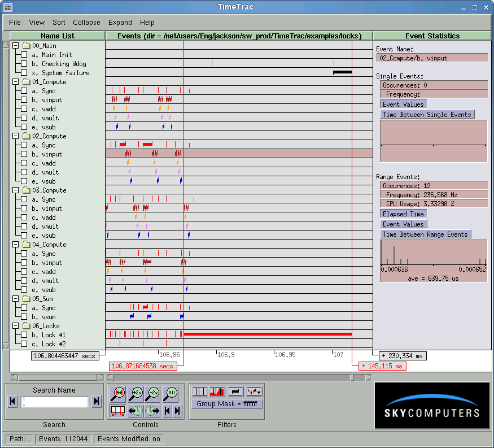Click the name list horizontal scrollbar thumb
The height and width of the screenshot is (448, 494).
coord(58,377)
